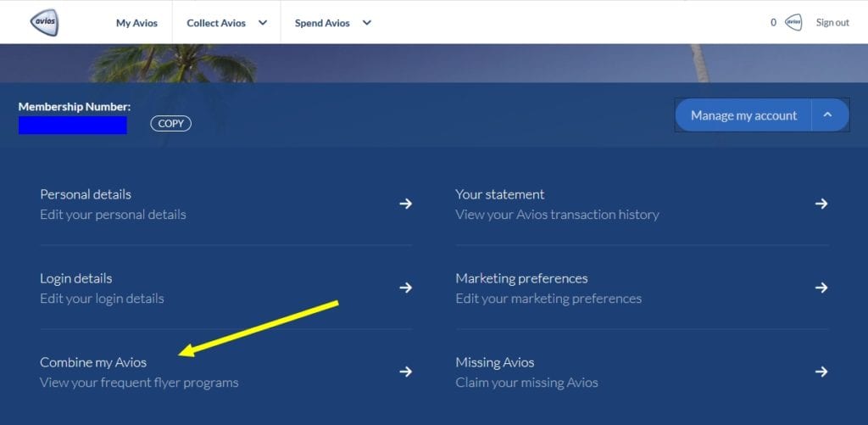Viewport: 868px width, 425px height.
Task: Collapse the Manage my account chevron
Action: click(827, 115)
